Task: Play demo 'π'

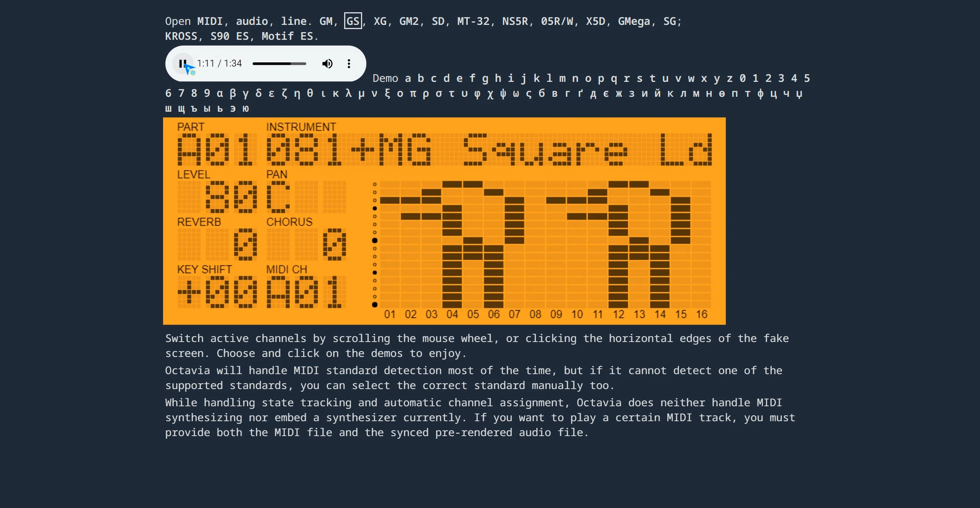Action: pyautogui.click(x=413, y=93)
